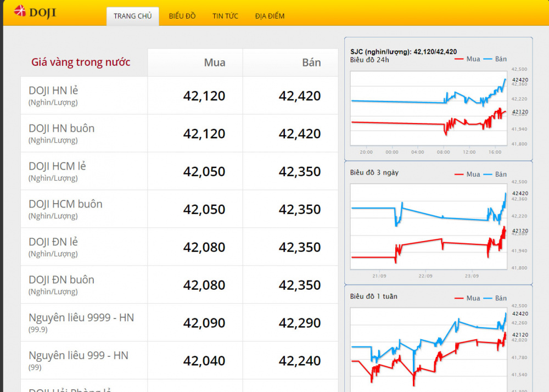Select the Nguyên liêu 999 - HN row
Screen dimensions: 549x392
[180, 360]
